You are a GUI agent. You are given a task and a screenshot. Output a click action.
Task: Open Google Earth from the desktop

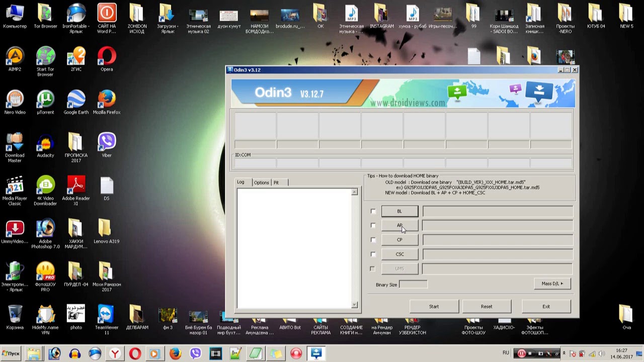76,100
